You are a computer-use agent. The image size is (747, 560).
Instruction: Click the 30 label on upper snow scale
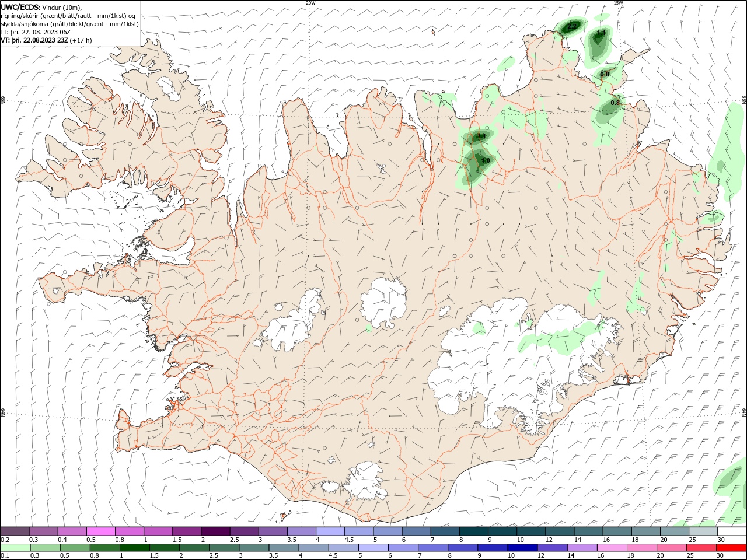click(721, 540)
